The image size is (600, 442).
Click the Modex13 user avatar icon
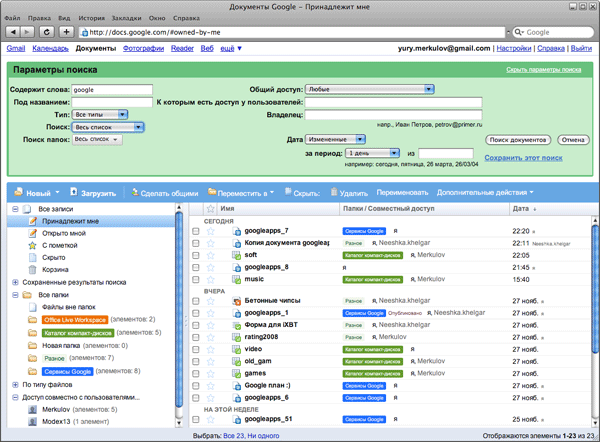(x=33, y=422)
